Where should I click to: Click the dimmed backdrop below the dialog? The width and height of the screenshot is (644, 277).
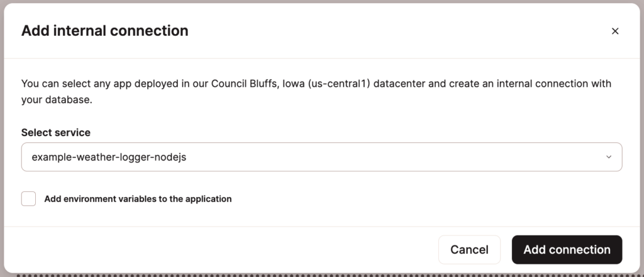322,274
